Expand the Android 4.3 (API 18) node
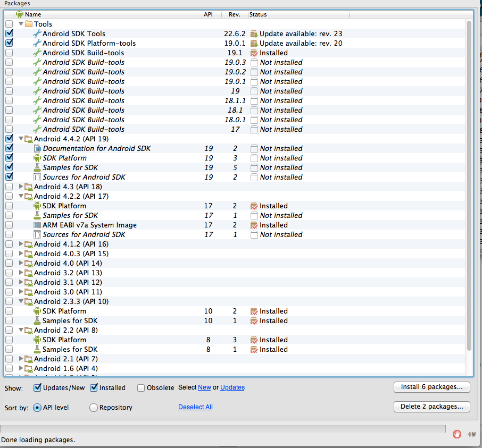Image resolution: width=482 pixels, height=448 pixels. click(x=21, y=187)
